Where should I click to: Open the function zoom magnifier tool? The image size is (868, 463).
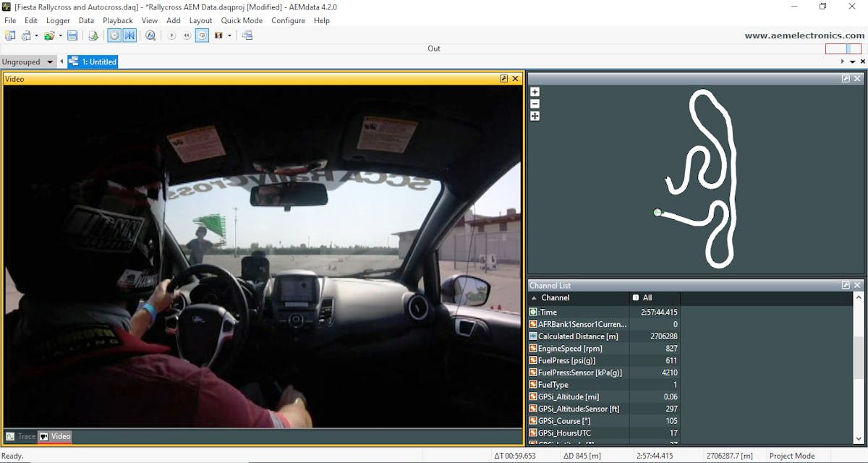click(150, 35)
